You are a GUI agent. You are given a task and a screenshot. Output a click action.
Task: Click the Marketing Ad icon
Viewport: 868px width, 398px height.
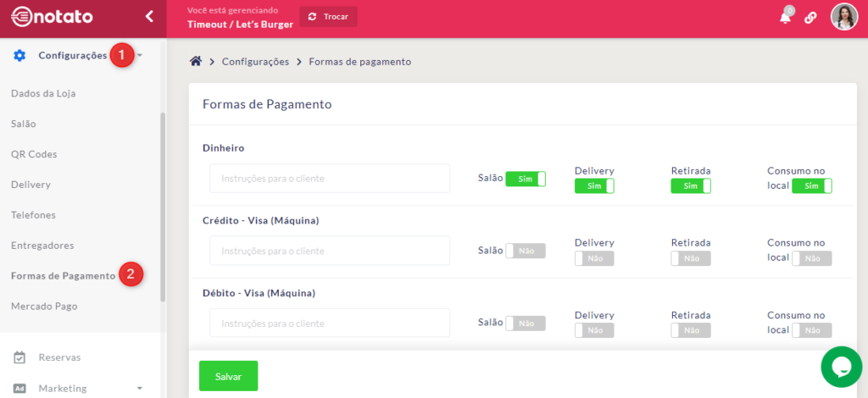(19, 388)
